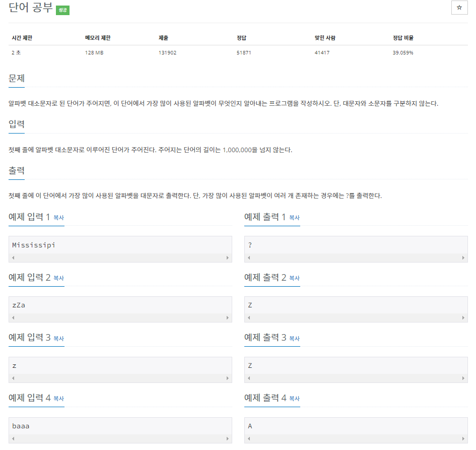
Task: Click the 메모리 제한 column header
Action: pos(98,38)
